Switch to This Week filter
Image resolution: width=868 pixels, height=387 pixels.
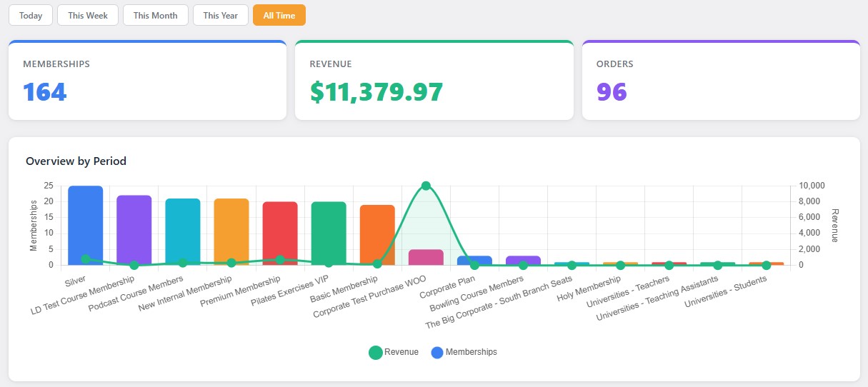(88, 15)
